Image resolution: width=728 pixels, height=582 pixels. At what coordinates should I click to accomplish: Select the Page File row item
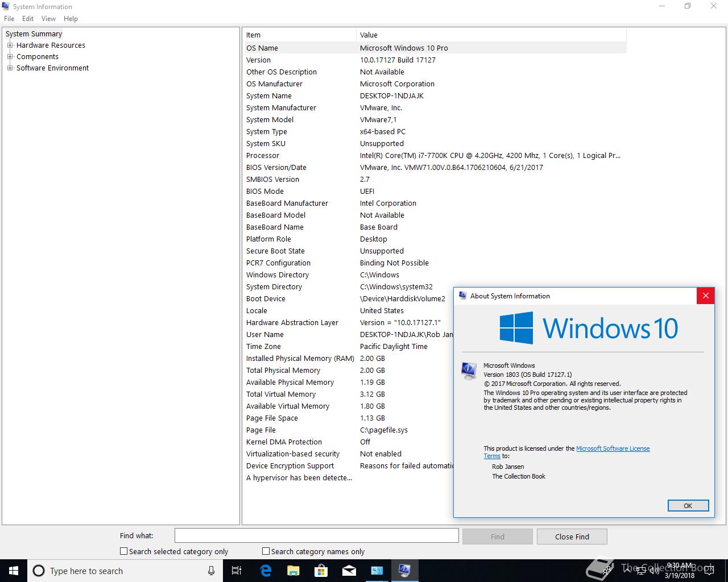[x=261, y=430]
